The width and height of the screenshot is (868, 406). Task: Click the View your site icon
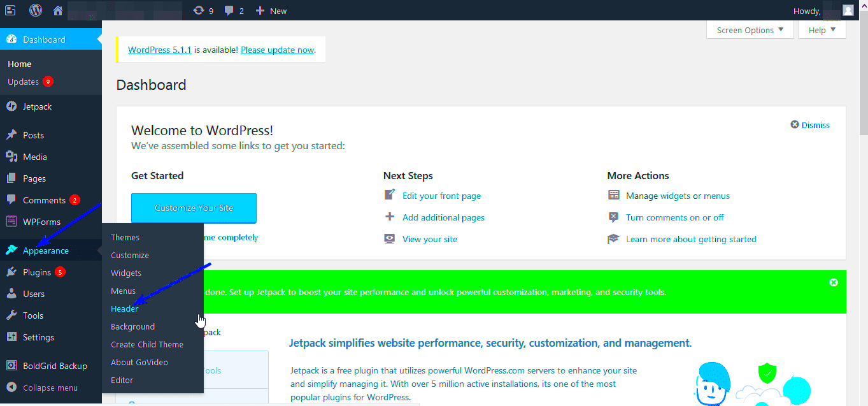[390, 239]
